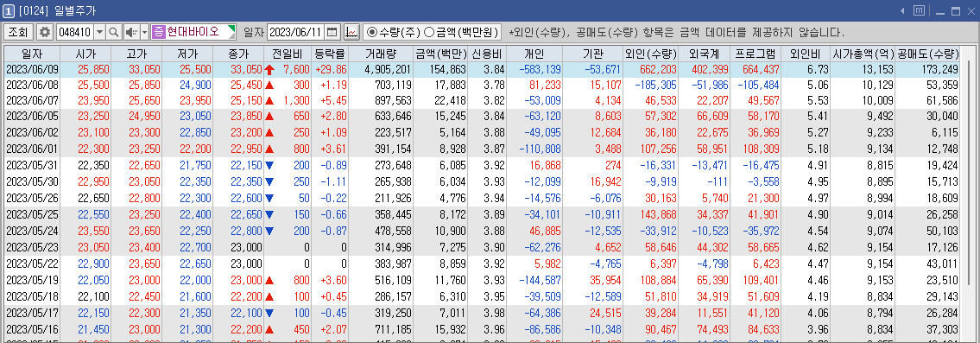Screen dimensions: 980x343
Task: Click the 등락률 column header
Action: 330,54
